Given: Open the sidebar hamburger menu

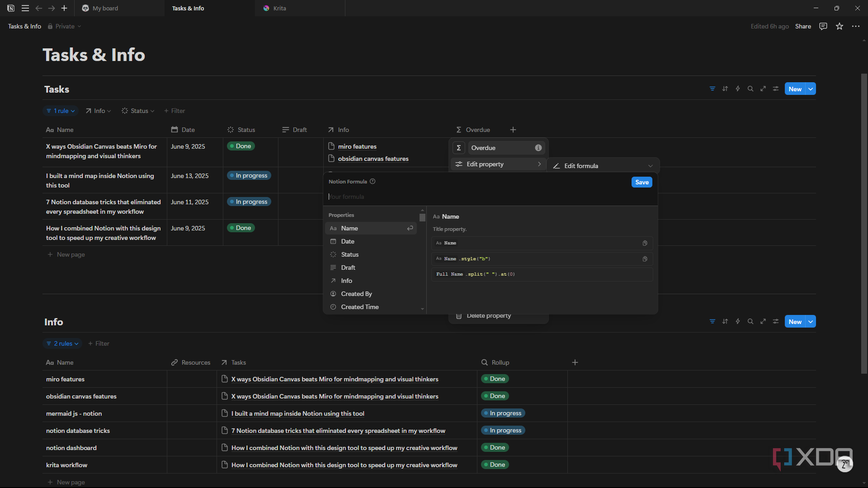Looking at the screenshot, I should pyautogui.click(x=25, y=8).
